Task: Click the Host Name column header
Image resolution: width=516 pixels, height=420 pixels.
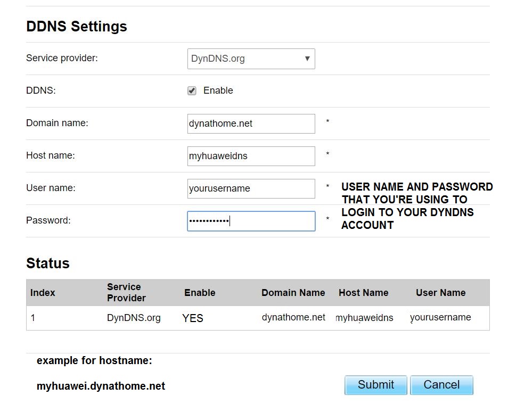Action: pyautogui.click(x=363, y=293)
